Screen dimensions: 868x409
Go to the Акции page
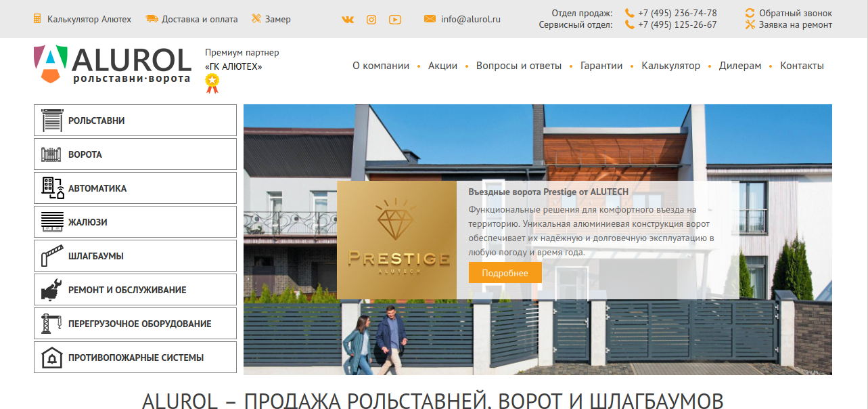coord(442,66)
